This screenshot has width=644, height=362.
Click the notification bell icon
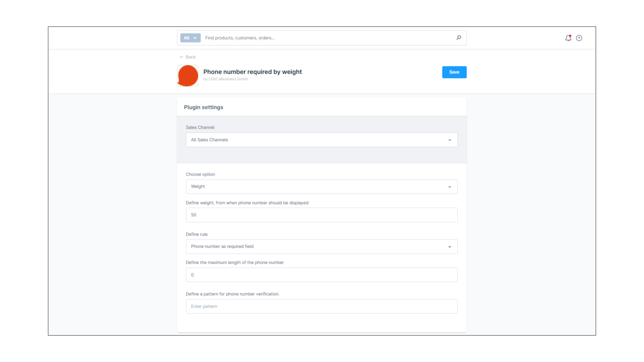(568, 38)
